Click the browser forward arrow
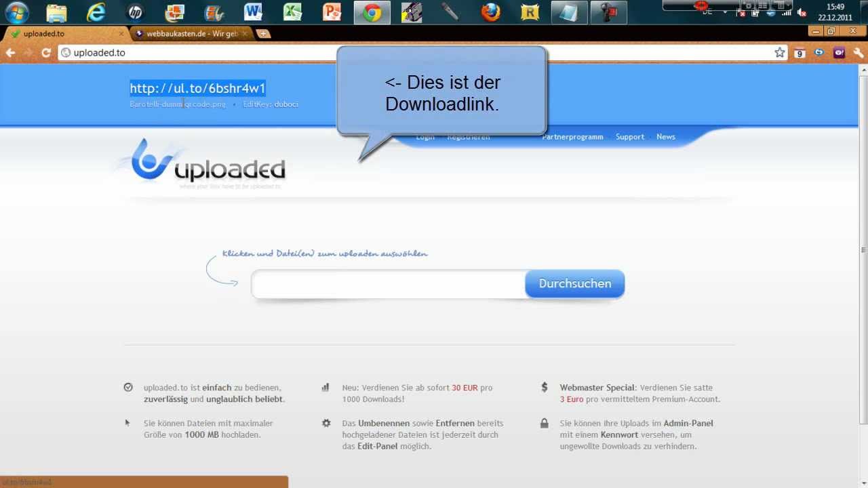 (x=28, y=52)
